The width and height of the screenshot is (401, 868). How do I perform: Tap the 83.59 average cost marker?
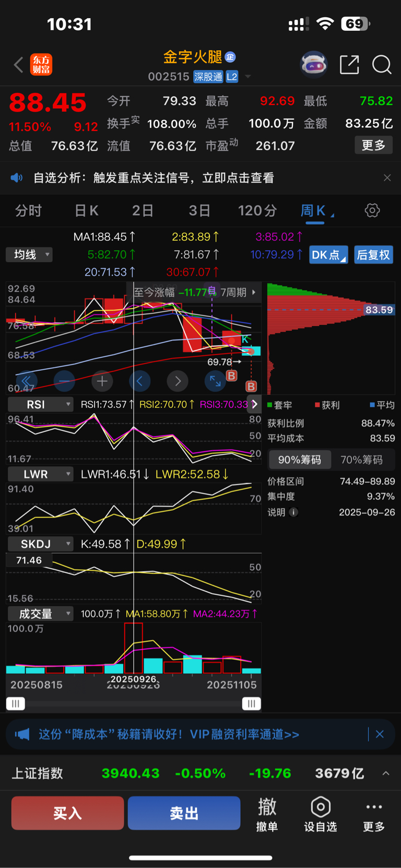[379, 310]
